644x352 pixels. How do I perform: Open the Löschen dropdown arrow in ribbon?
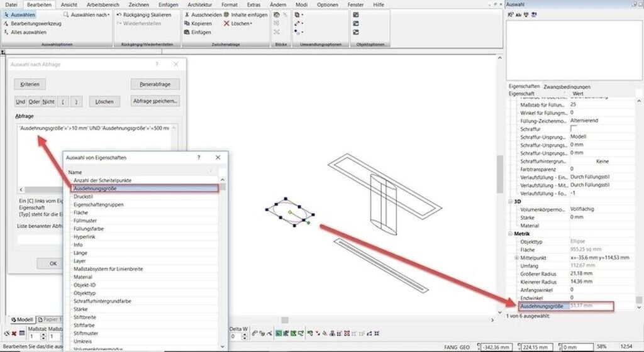[x=251, y=23]
